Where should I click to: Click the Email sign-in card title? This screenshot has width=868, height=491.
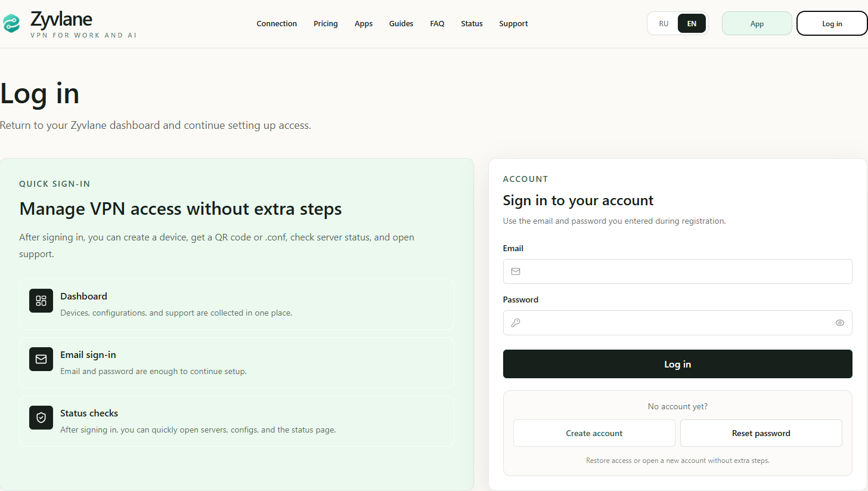tap(88, 354)
